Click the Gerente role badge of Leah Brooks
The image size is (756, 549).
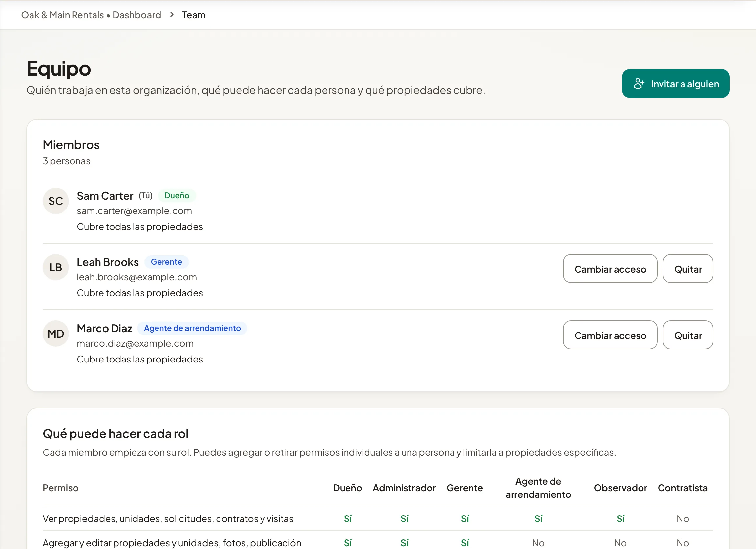point(166,262)
